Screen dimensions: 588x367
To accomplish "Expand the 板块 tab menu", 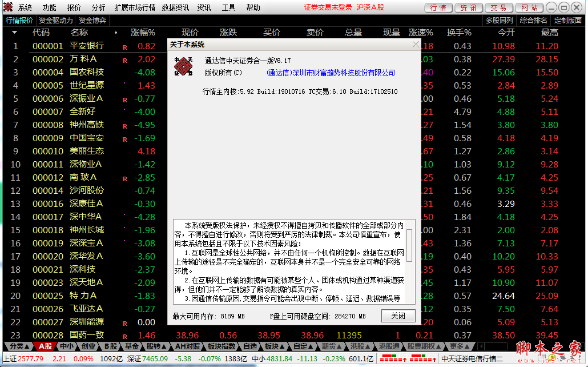I will [x=274, y=346].
